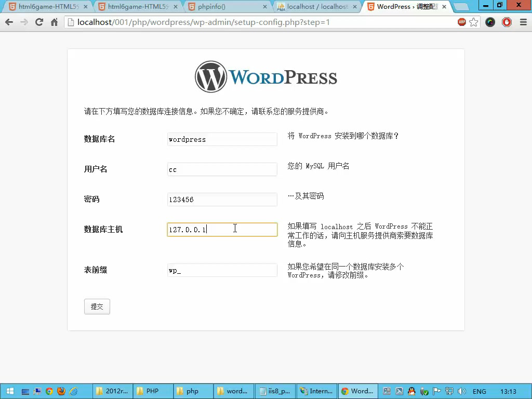Open the Windows Start button
The image size is (532, 399).
[x=10, y=391]
